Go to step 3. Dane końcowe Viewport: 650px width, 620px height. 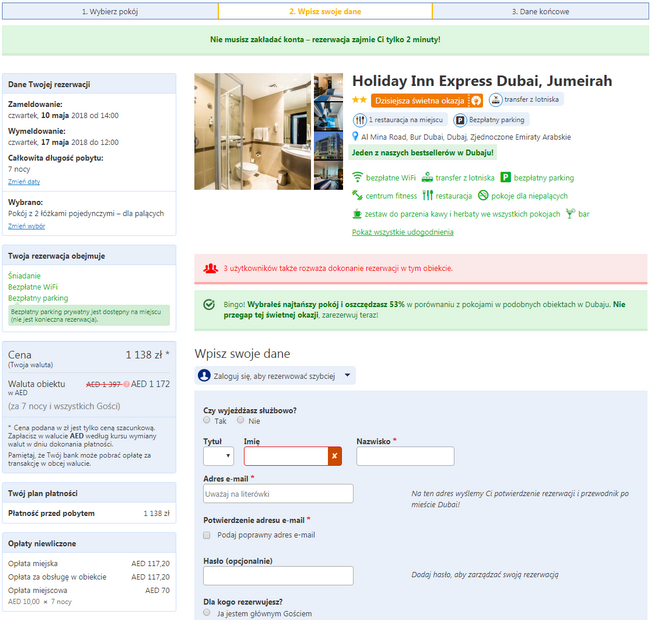[540, 12]
